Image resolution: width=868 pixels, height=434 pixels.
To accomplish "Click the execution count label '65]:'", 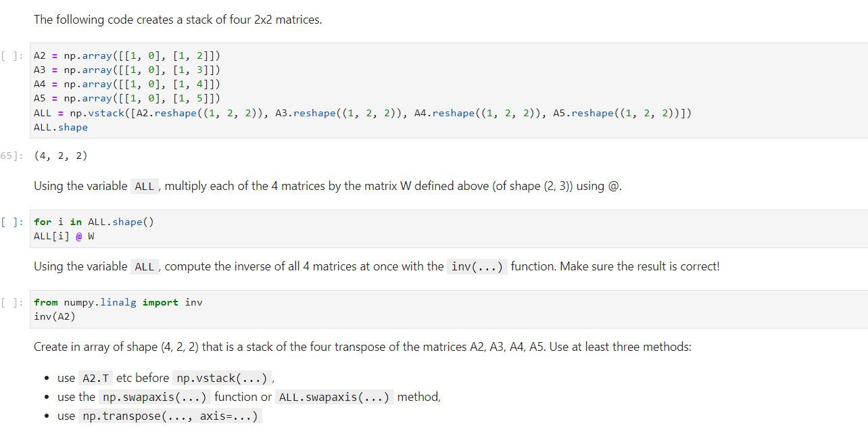I will pos(11,155).
